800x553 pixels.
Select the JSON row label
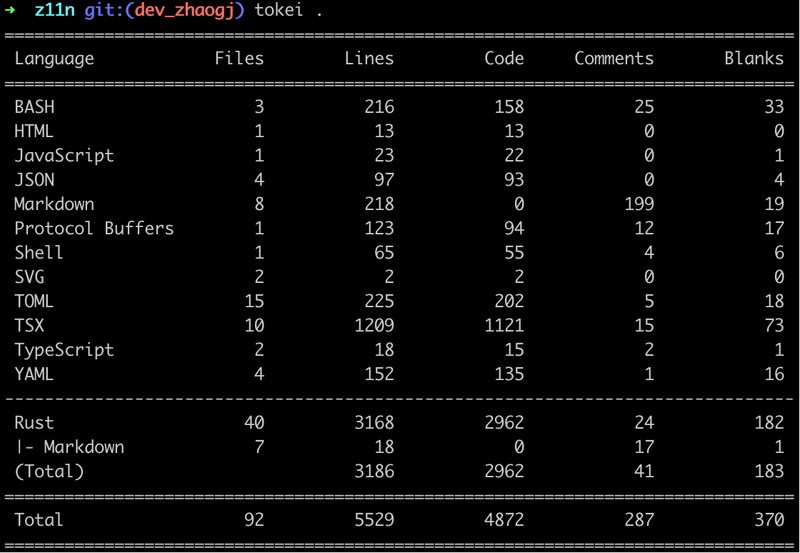click(34, 180)
